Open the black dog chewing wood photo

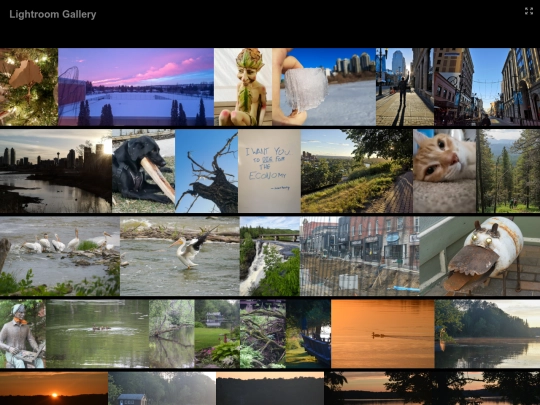click(x=144, y=171)
